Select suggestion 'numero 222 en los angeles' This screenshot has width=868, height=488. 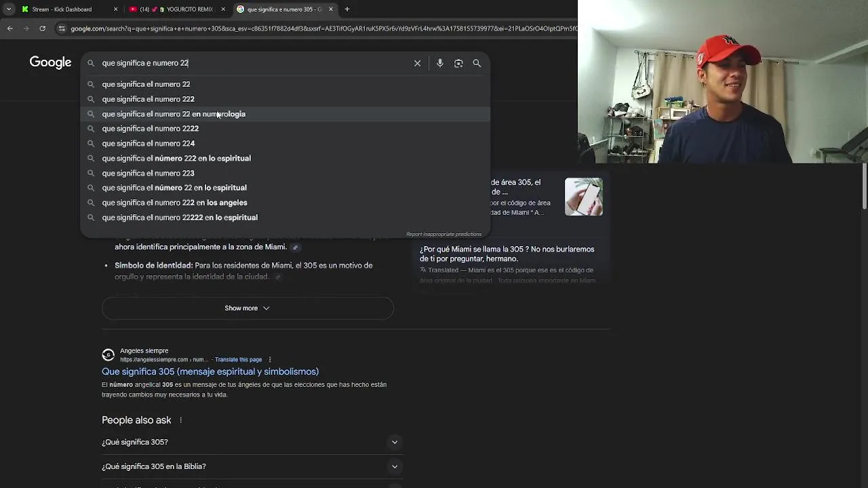pyautogui.click(x=285, y=203)
